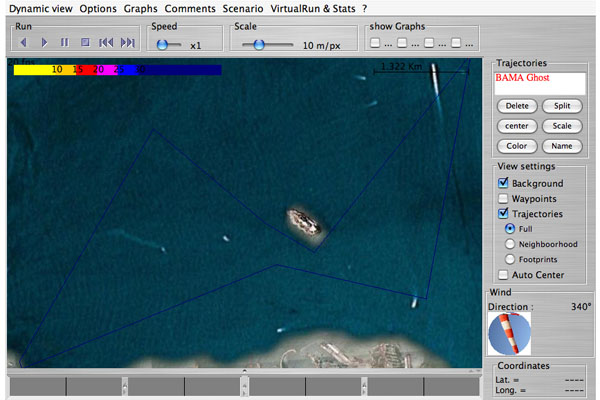Image resolution: width=600 pixels, height=400 pixels.
Task: Enable the third show Graphs checkbox
Action: [429, 43]
